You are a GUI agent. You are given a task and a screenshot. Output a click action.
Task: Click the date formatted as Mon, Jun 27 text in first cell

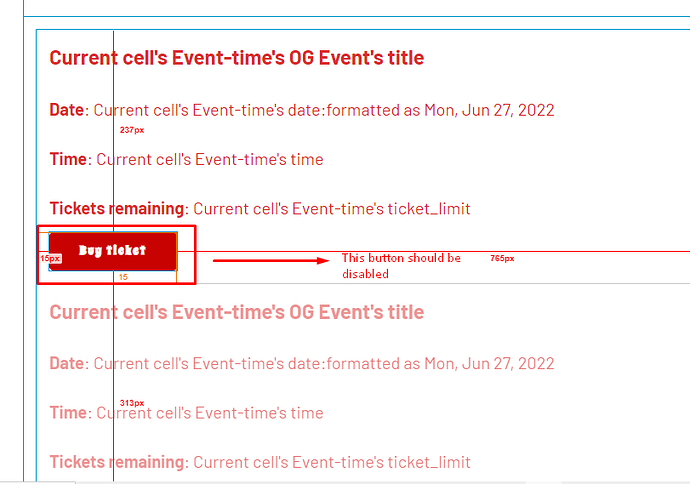324,110
